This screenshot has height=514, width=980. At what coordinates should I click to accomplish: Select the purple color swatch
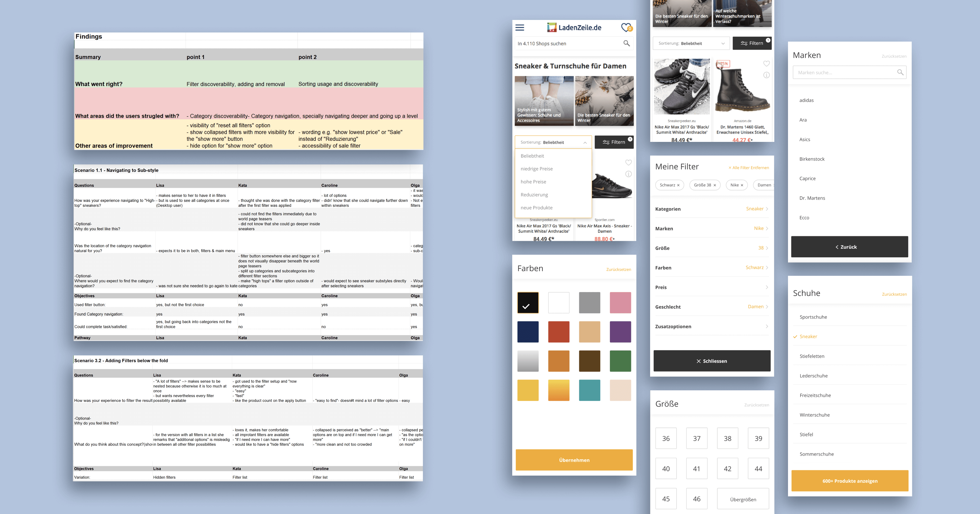pos(620,332)
